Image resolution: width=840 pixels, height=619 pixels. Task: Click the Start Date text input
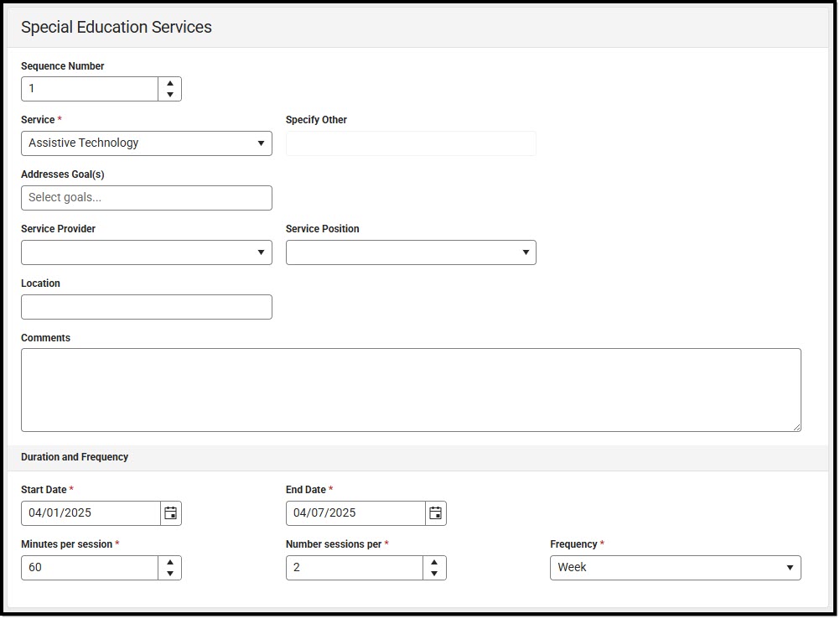coord(91,513)
